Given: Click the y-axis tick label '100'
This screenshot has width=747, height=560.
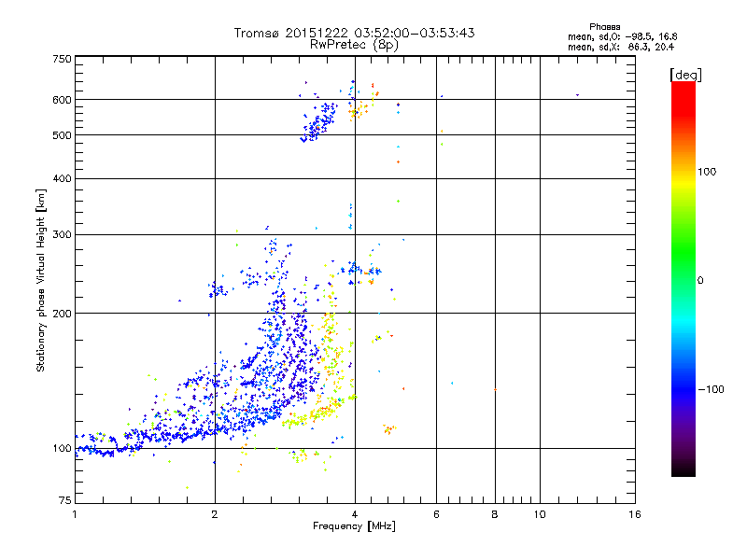Looking at the screenshot, I should point(63,448).
